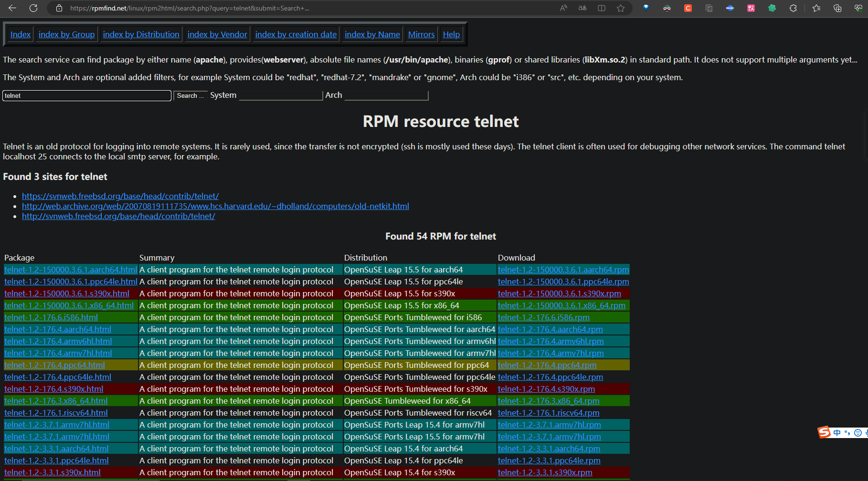Open the web.archive.org old-netkit link
Screen dimensions: 868x481
click(x=215, y=206)
